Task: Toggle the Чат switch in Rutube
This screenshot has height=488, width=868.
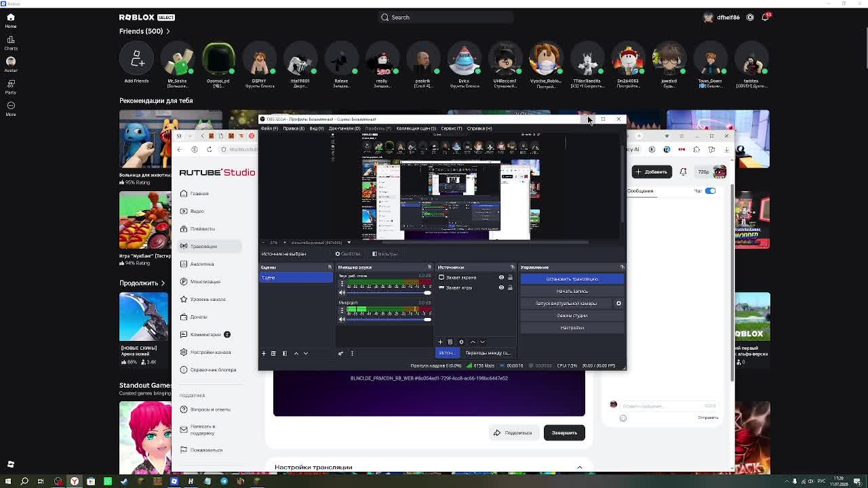Action: tap(710, 190)
